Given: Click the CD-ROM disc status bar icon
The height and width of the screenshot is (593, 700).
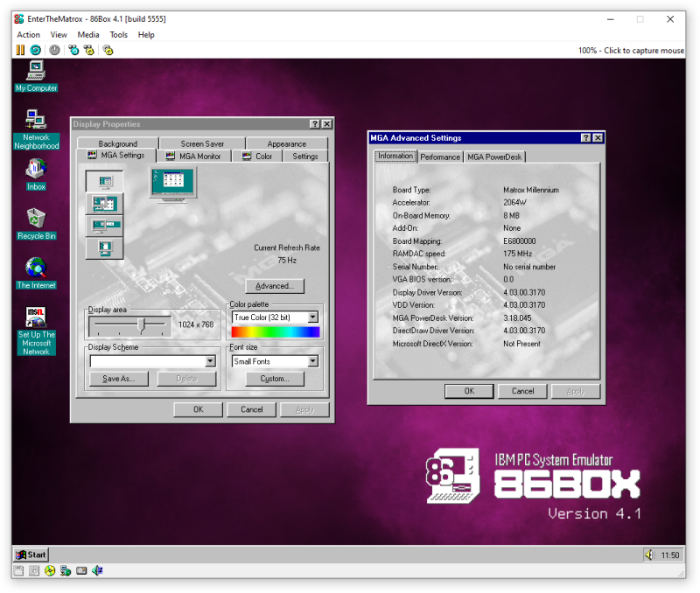Looking at the screenshot, I should (50, 570).
